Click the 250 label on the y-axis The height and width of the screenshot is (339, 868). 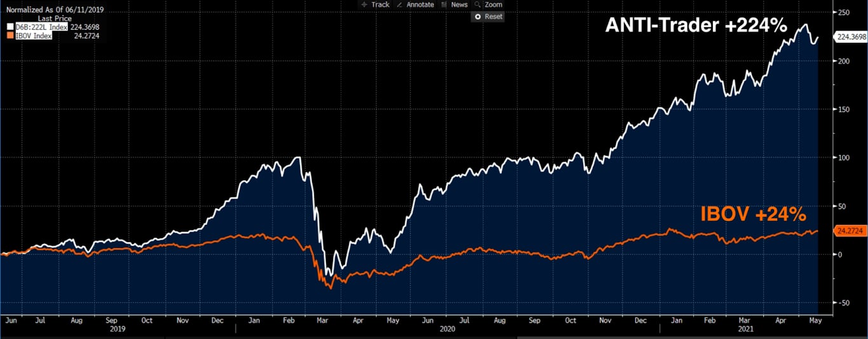(843, 13)
